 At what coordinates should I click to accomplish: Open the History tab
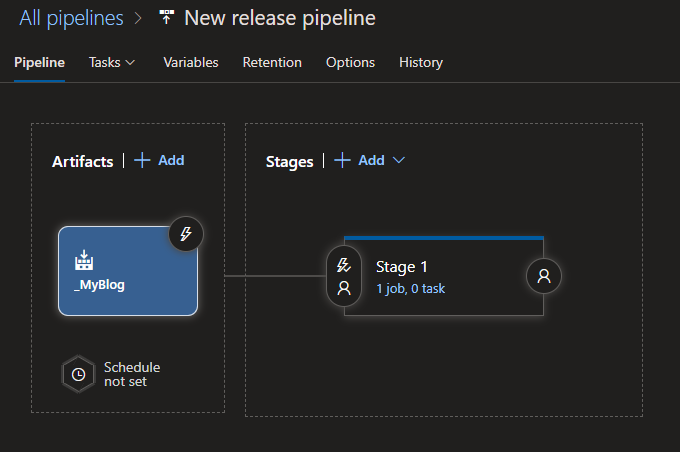click(x=421, y=62)
